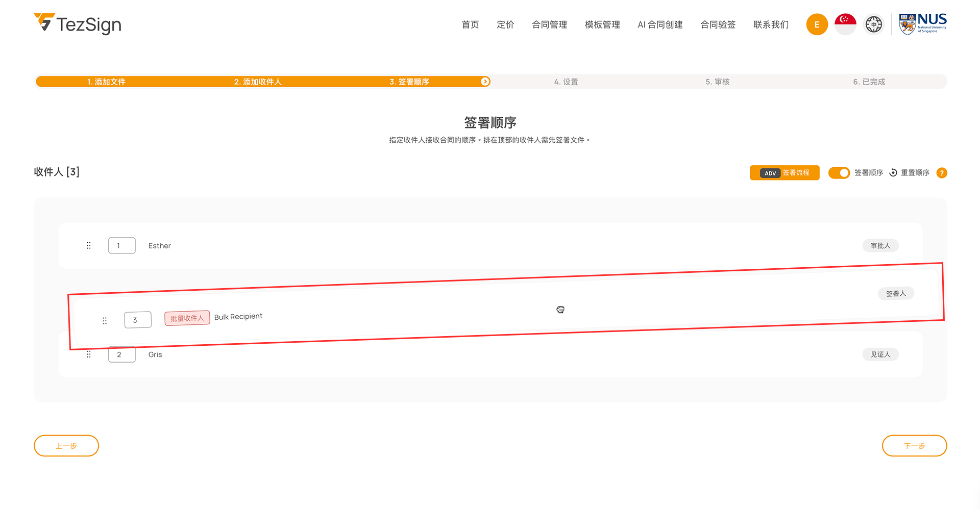Click the arrow icon on step 3 progress
Viewport: 980px width, 510px height.
tap(485, 82)
